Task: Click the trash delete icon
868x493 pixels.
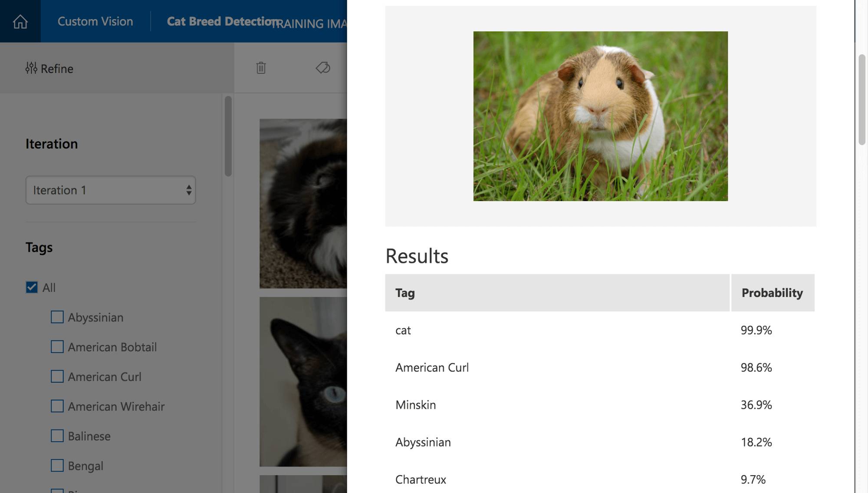Action: pyautogui.click(x=261, y=68)
